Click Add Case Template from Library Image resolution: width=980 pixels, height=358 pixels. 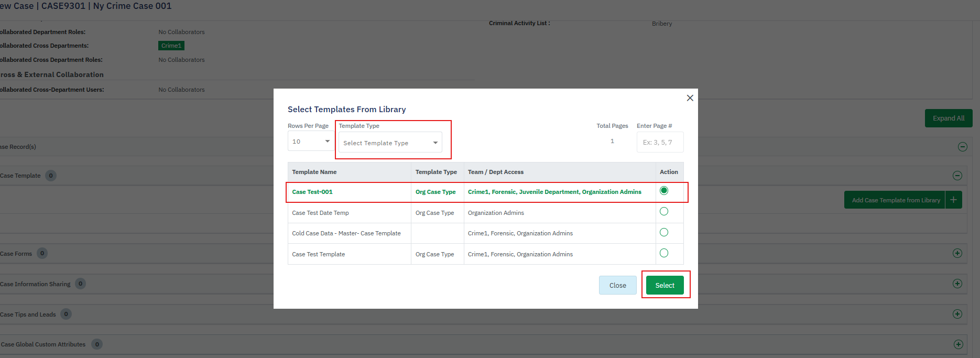(896, 200)
